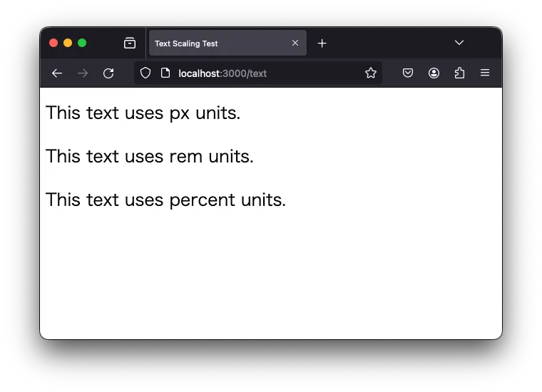Click the text using percent units
Viewport: 542px width, 392px height.
coord(166,200)
